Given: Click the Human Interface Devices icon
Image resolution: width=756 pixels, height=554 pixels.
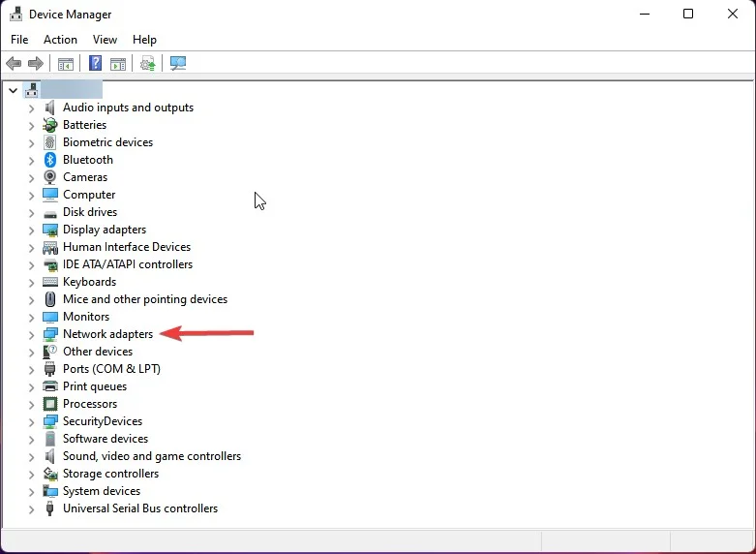Looking at the screenshot, I should 50,248.
